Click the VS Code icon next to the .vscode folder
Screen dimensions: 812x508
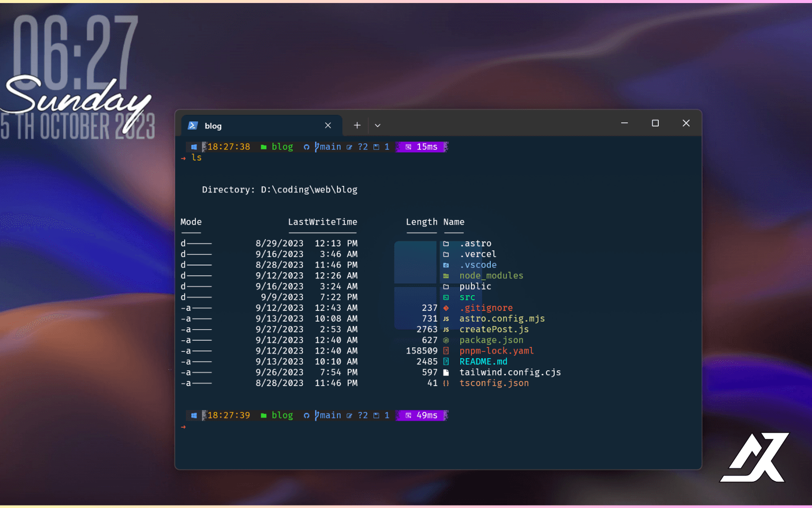[447, 265]
